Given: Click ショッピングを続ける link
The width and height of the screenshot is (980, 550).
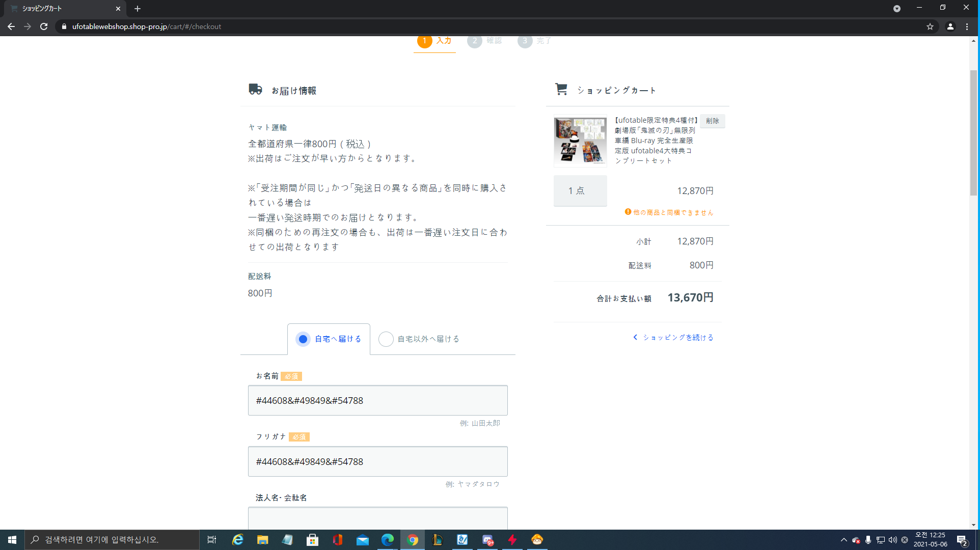Looking at the screenshot, I should 673,338.
